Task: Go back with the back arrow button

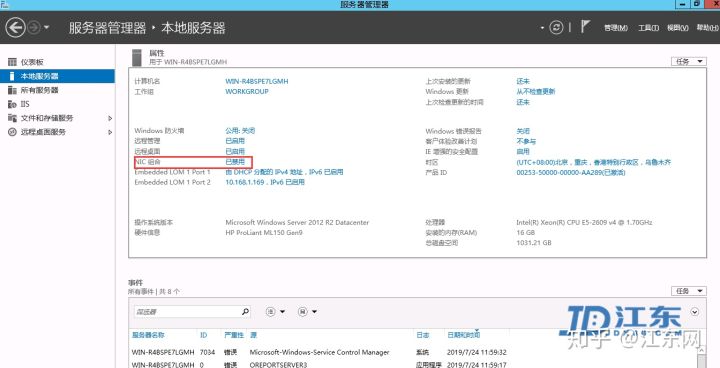Action: click(15, 28)
